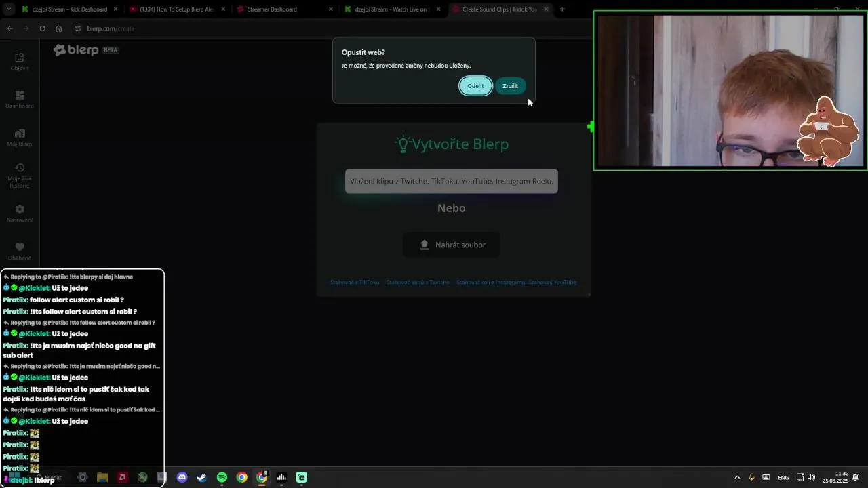Open Moje život historie sidebar item
Viewport: 868px width, 488px height.
tap(20, 176)
